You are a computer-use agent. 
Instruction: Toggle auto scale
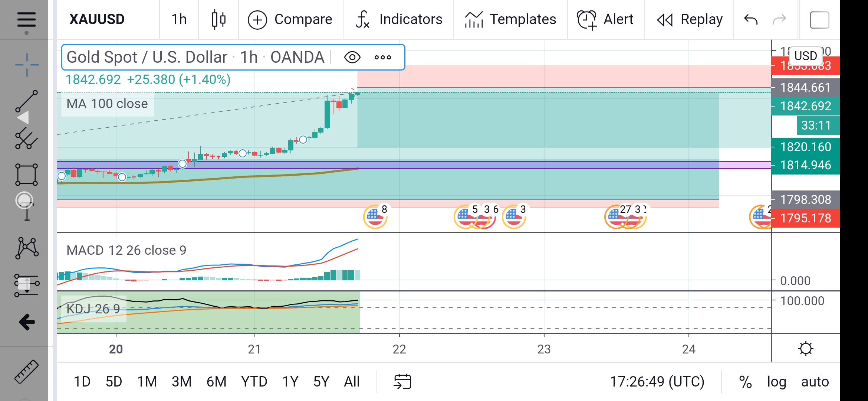[x=815, y=382]
